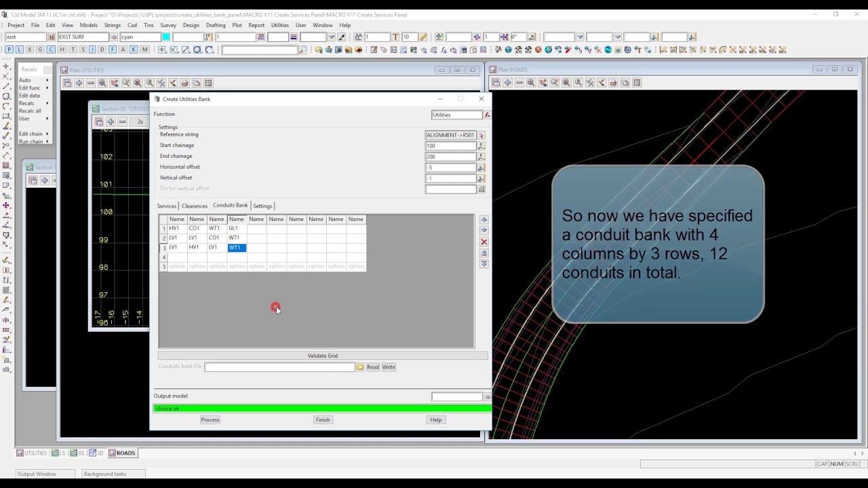Click the N icon beside the exst name field
Screen dimensions: 868x488
point(52,37)
